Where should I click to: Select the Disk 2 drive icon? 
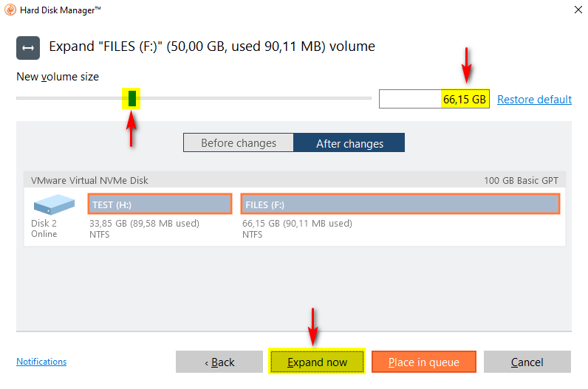point(54,205)
